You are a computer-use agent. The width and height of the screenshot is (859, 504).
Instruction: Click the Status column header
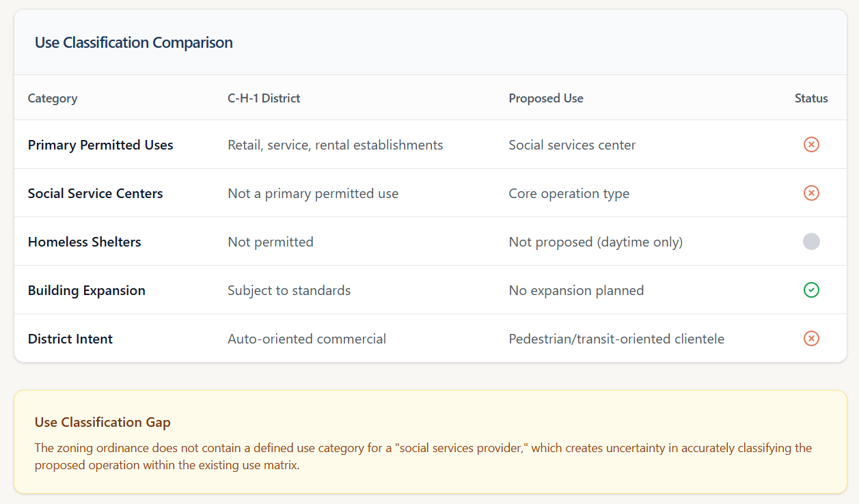tap(811, 98)
